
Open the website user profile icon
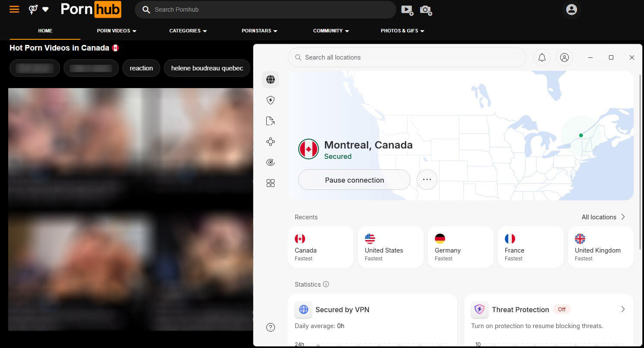pyautogui.click(x=571, y=9)
